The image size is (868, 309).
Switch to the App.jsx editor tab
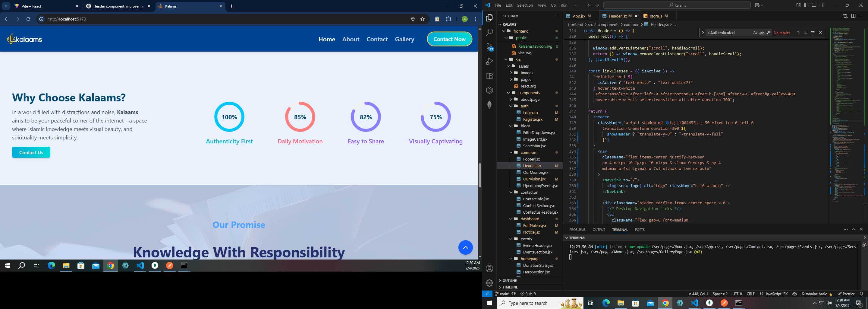click(579, 16)
